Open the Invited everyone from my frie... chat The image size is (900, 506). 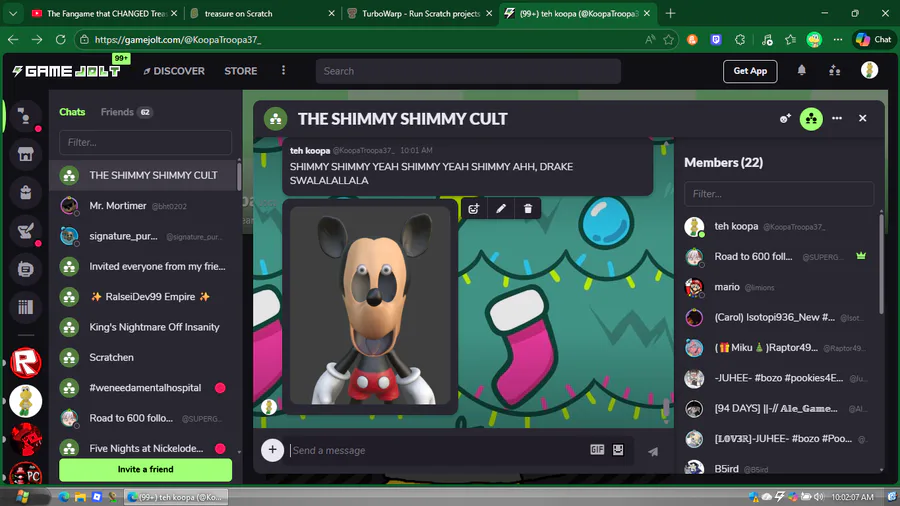coord(145,266)
